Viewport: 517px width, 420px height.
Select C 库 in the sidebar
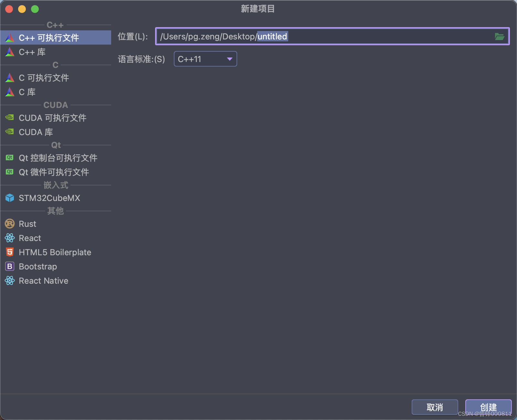click(x=27, y=92)
